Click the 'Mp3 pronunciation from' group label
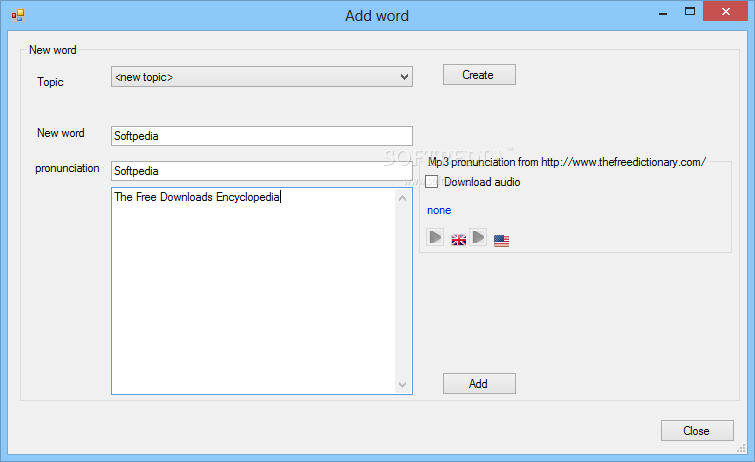Screen dimensions: 755x462 point(567,162)
